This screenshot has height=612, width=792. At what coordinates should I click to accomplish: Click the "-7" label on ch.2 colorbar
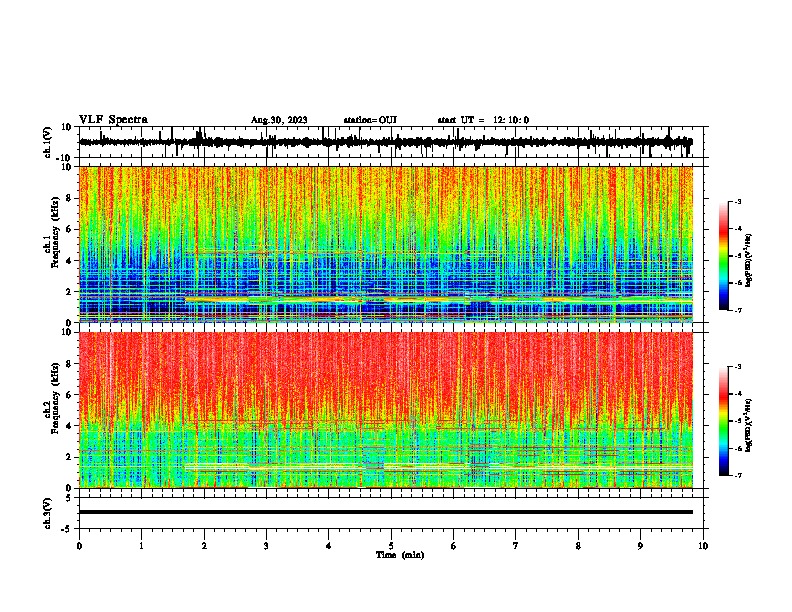pos(738,475)
